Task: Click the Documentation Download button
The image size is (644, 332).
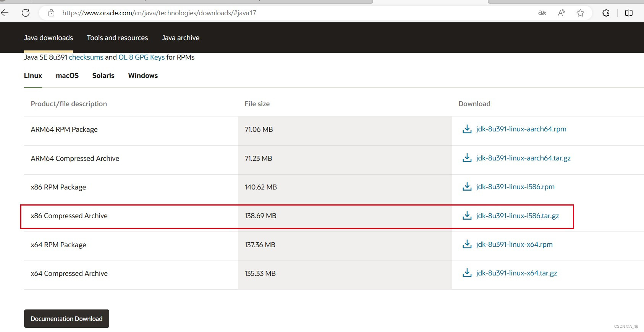Action: [x=66, y=319]
